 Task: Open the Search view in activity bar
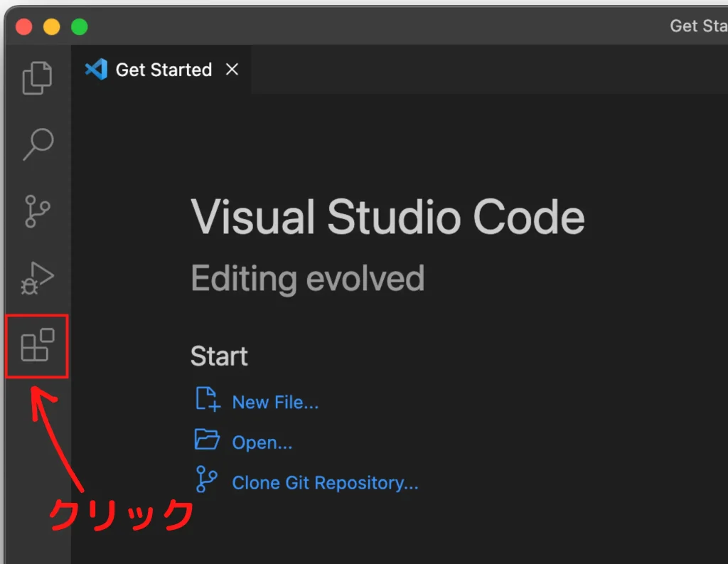(x=38, y=144)
